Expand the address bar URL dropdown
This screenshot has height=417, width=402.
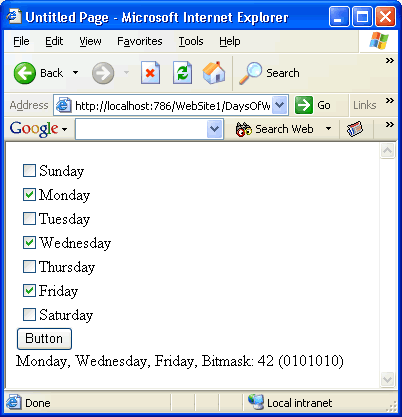point(280,105)
